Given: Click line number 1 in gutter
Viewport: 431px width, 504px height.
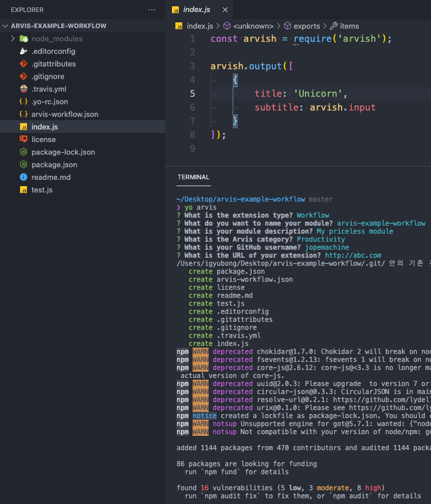Looking at the screenshot, I should tap(193, 38).
